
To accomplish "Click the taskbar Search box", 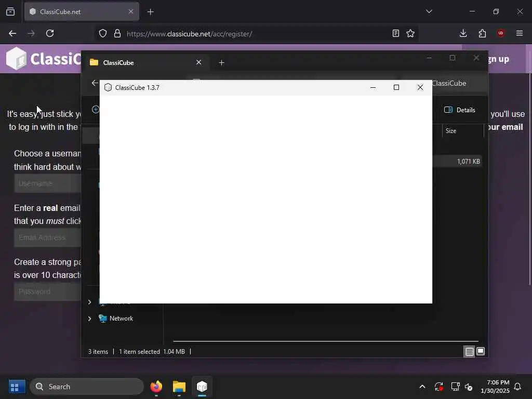I will [87, 387].
